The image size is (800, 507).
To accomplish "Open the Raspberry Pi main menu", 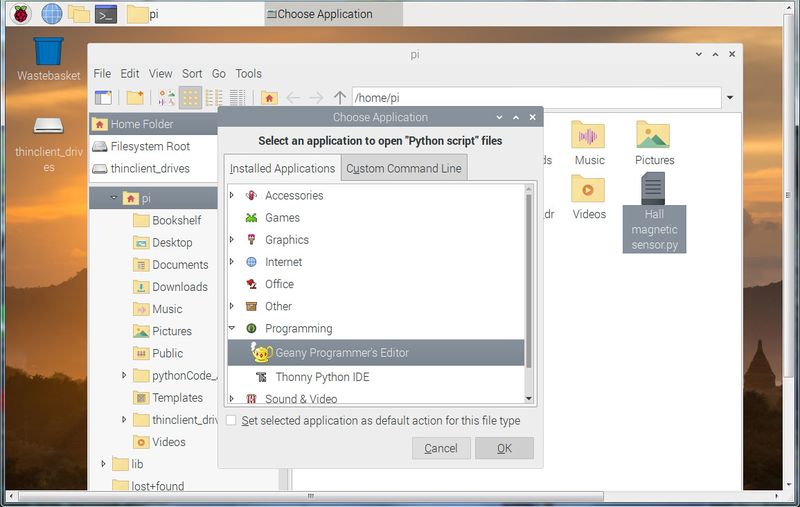I will coord(20,14).
